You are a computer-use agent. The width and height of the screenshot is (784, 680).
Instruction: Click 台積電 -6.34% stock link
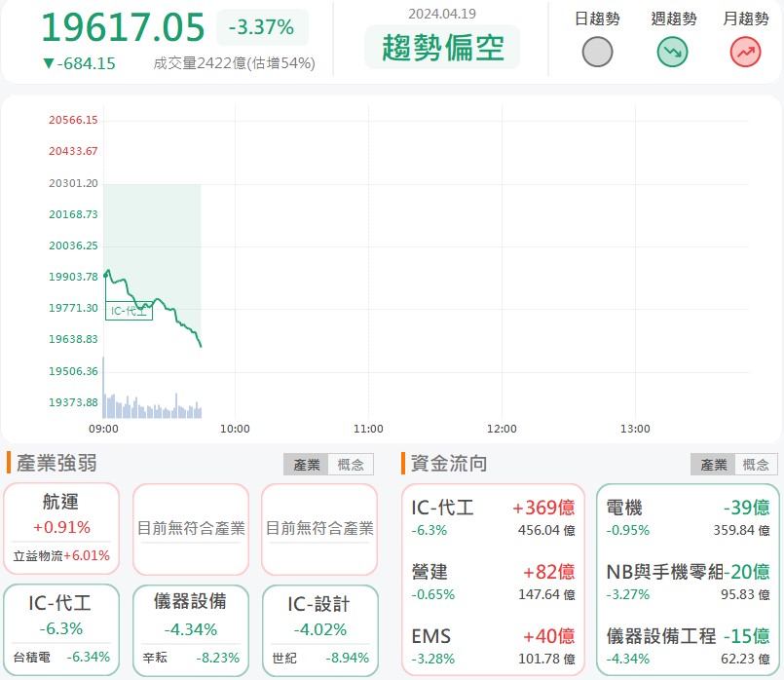[61, 657]
